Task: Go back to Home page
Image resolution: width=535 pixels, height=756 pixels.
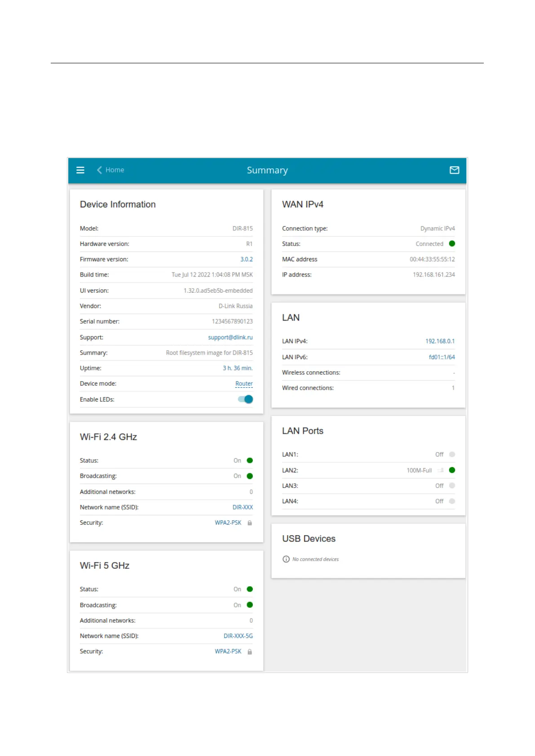Action: (x=115, y=170)
